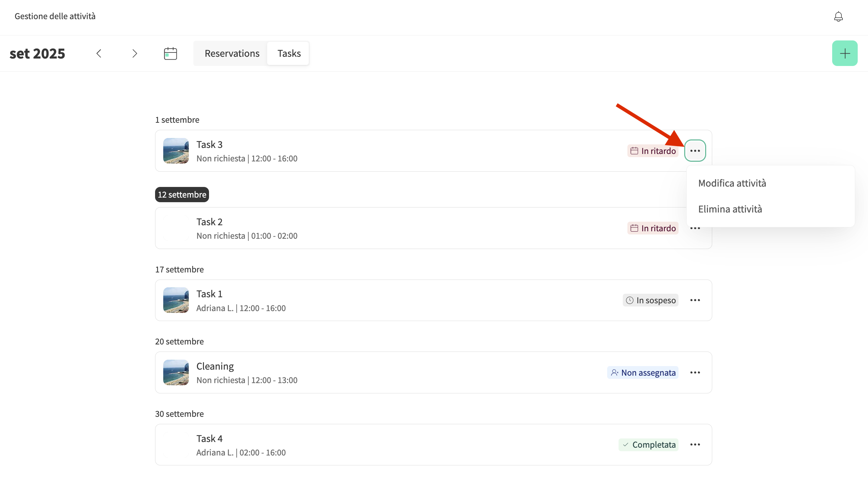
Task: Select the Tasks tab
Action: pos(289,54)
